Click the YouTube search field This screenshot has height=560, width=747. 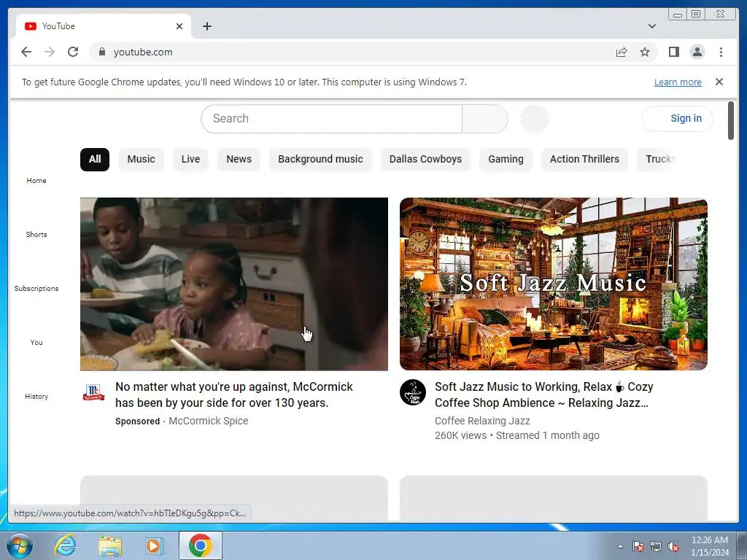(332, 119)
